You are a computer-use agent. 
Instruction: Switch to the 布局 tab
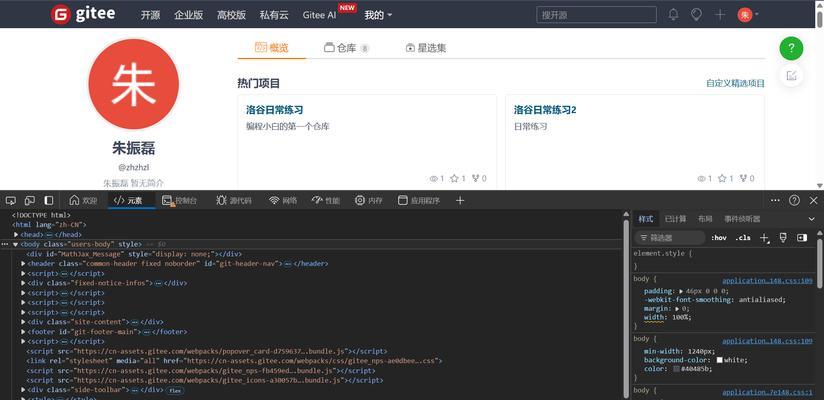(x=705, y=219)
